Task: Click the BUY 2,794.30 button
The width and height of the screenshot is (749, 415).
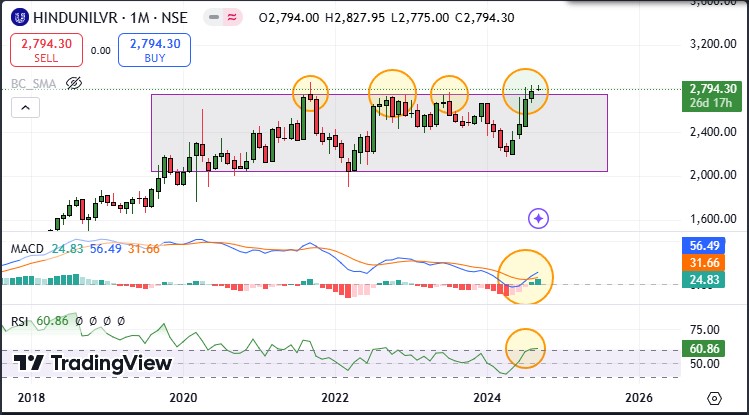Action: tap(154, 50)
